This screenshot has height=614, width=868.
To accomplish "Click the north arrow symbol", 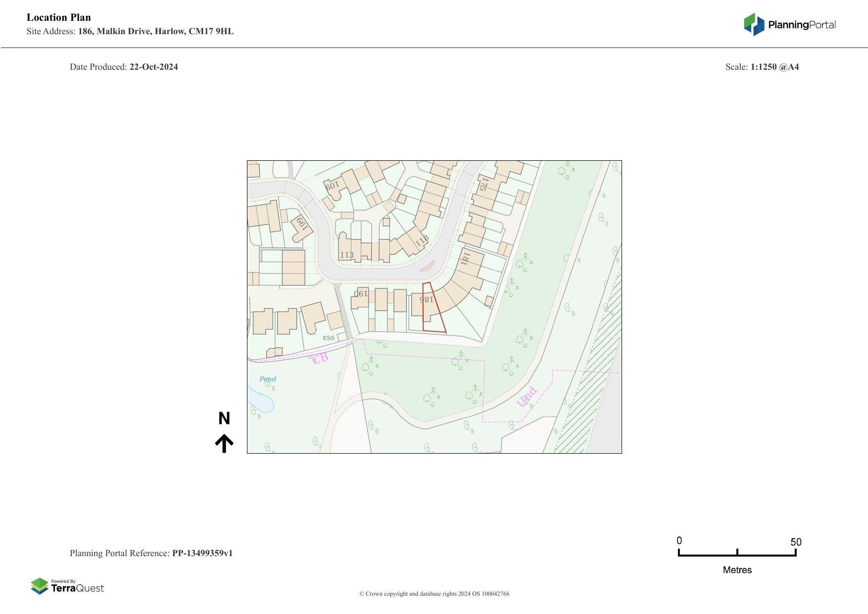I will 225,440.
